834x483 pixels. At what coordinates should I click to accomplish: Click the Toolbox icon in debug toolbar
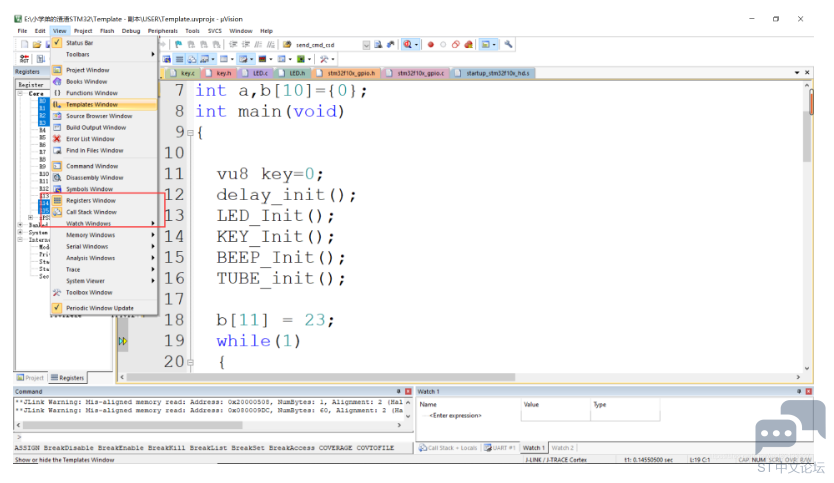pyautogui.click(x=324, y=59)
